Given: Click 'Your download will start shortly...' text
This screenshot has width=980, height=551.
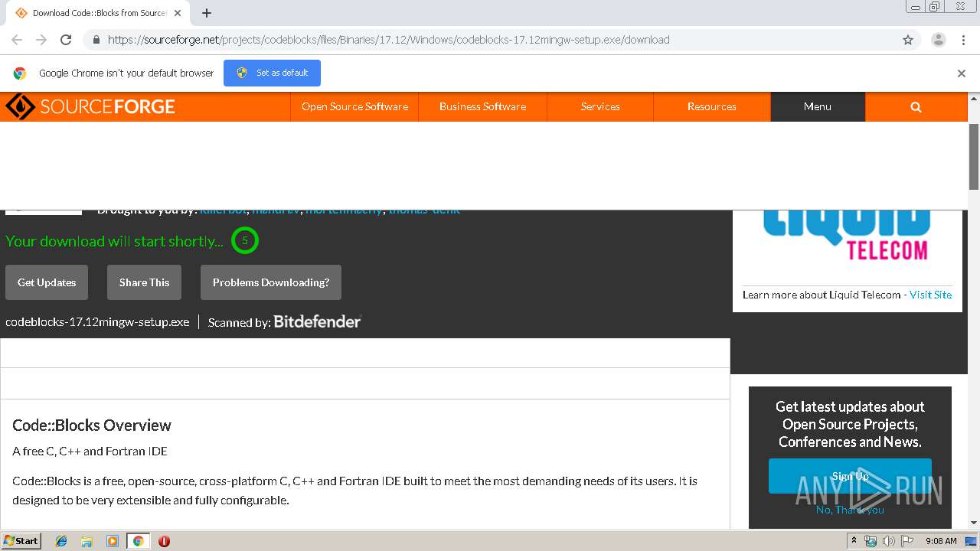Looking at the screenshot, I should coord(114,241).
